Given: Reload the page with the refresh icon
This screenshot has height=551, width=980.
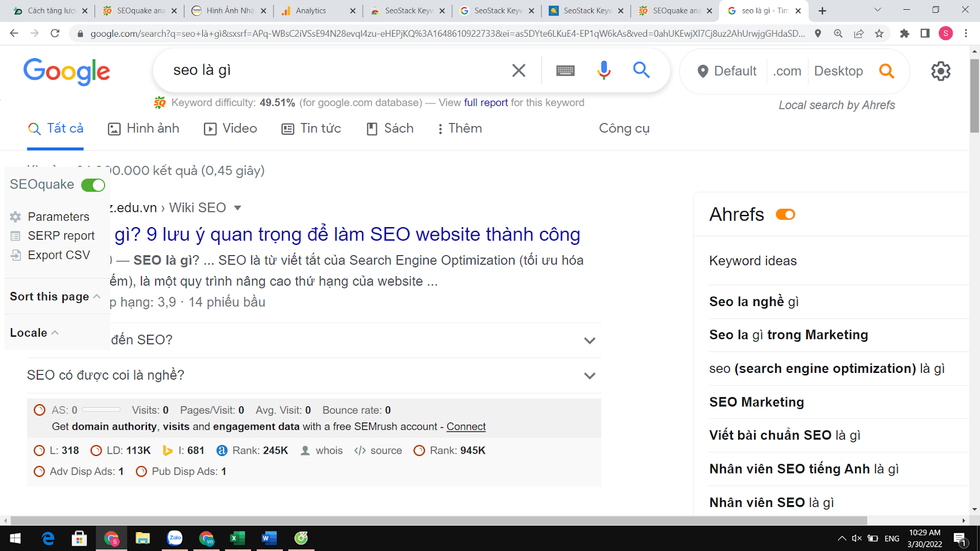Looking at the screenshot, I should (55, 33).
